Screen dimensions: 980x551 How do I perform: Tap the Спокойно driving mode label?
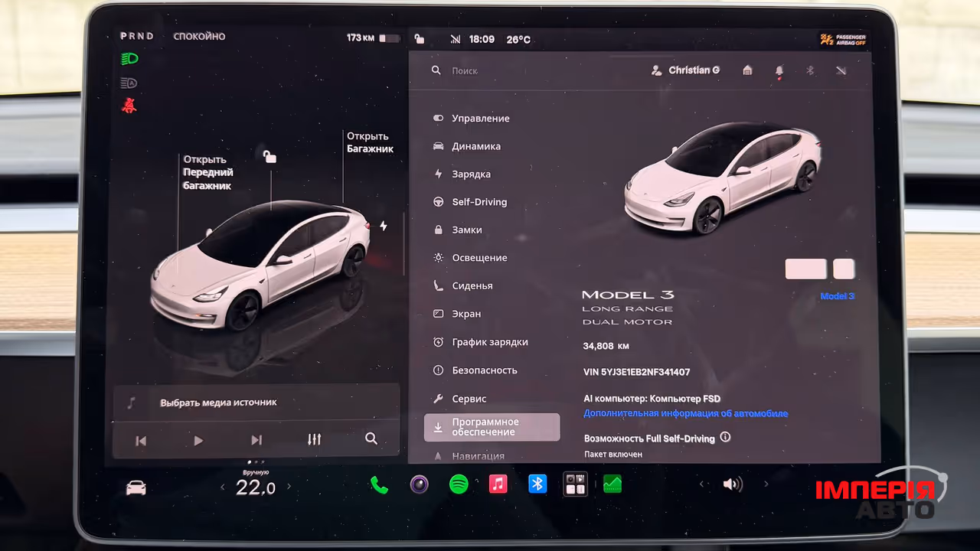[199, 36]
